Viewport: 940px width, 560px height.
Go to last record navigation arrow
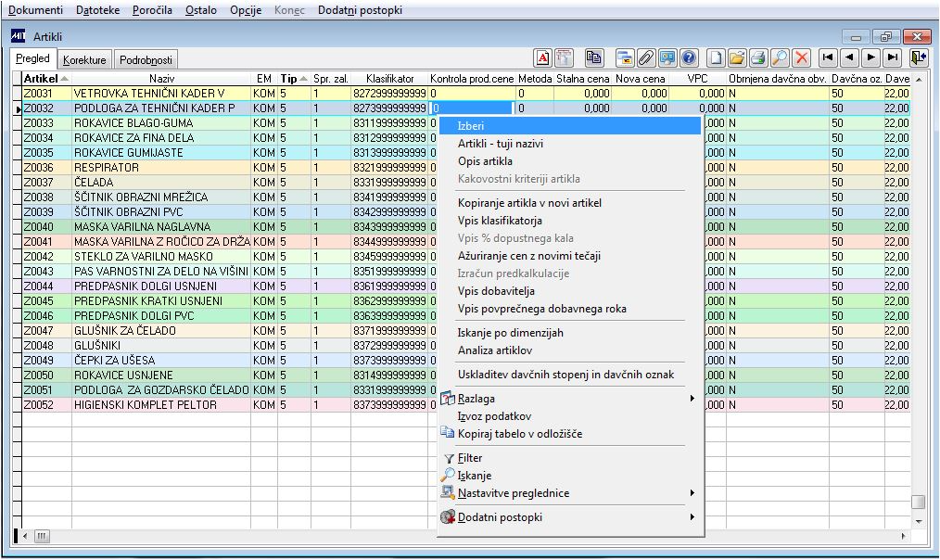[x=892, y=57]
